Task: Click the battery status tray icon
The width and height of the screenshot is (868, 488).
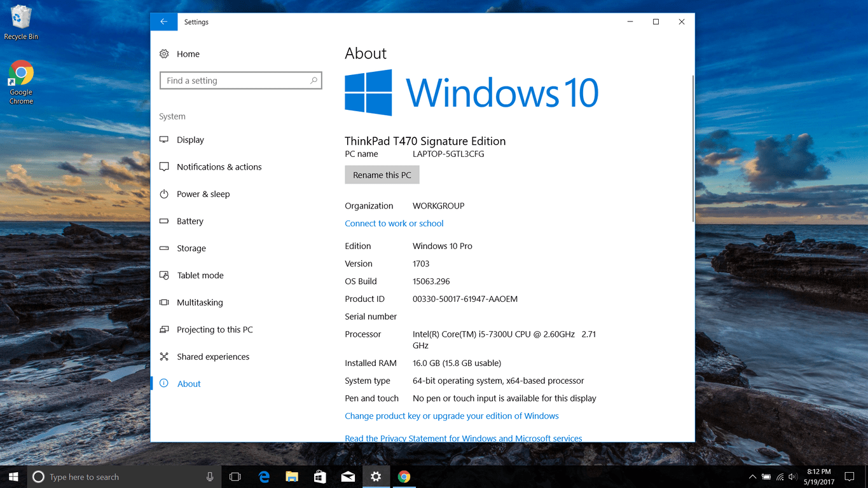Action: 766,477
